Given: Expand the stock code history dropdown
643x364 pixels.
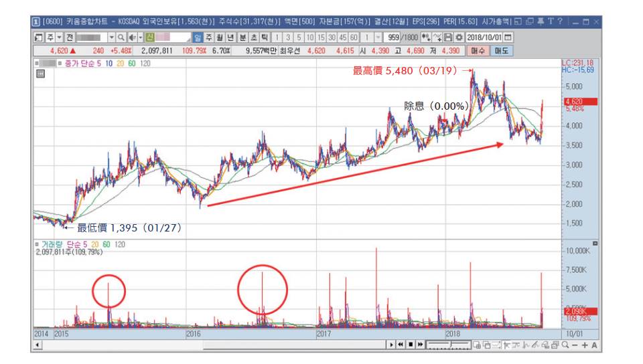Looking at the screenshot, I should point(112,37).
